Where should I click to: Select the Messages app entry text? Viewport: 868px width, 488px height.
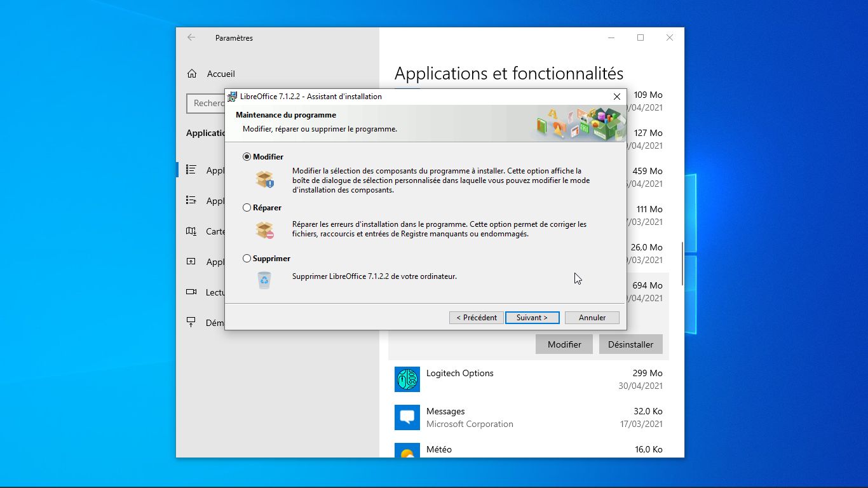tap(445, 411)
